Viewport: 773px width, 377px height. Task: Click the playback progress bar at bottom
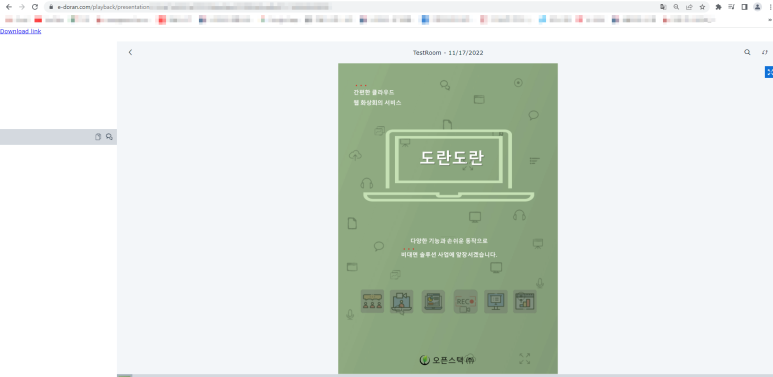445,376
